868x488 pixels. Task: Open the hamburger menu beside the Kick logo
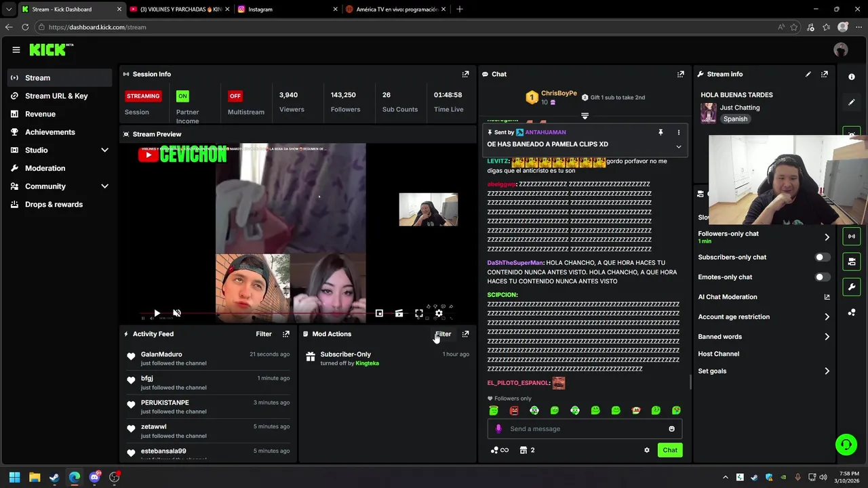pyautogui.click(x=16, y=49)
